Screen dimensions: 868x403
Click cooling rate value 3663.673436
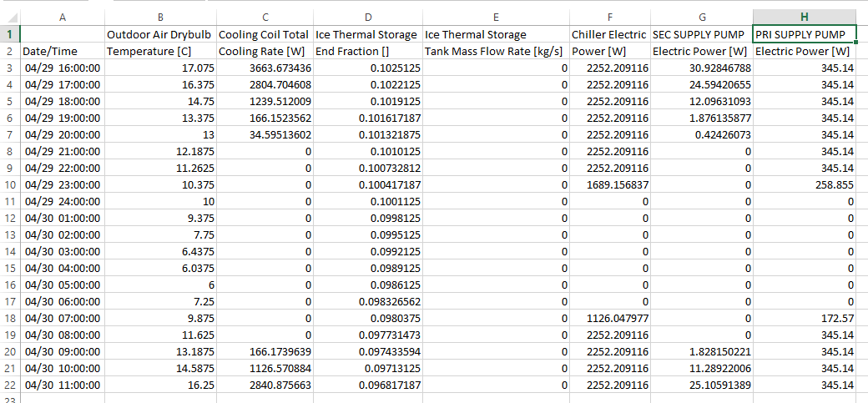(265, 68)
